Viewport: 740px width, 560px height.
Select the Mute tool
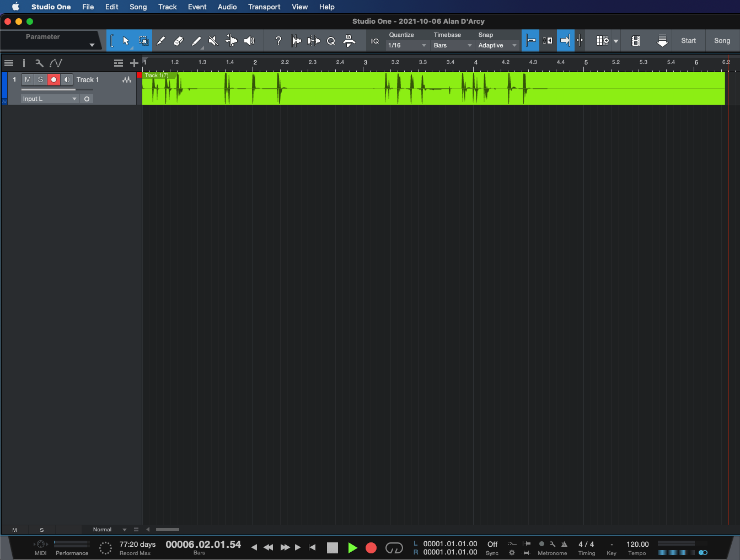[x=213, y=40]
